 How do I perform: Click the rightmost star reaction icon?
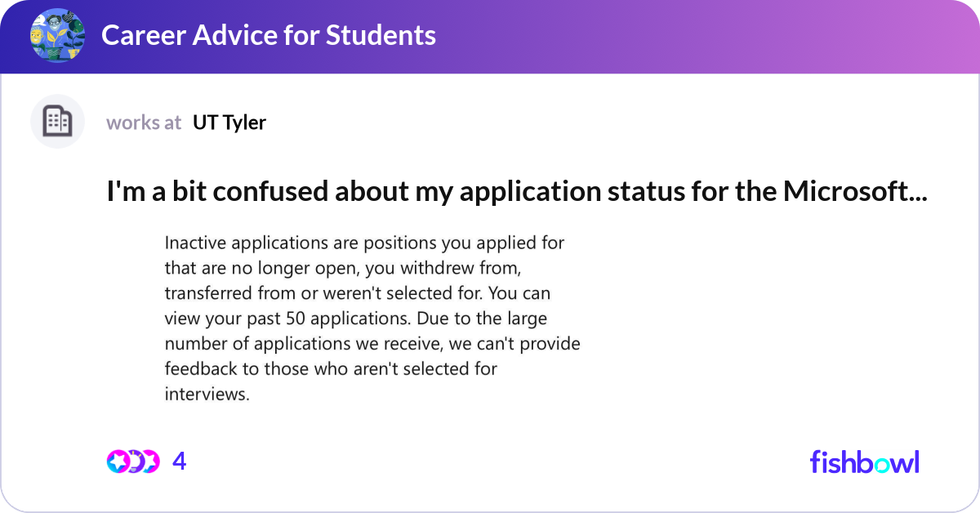(149, 462)
